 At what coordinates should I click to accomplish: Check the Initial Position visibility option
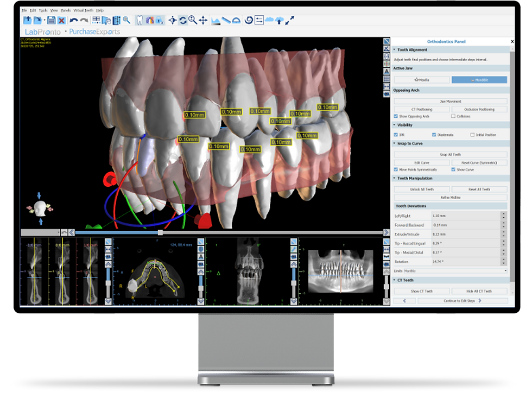tap(473, 134)
